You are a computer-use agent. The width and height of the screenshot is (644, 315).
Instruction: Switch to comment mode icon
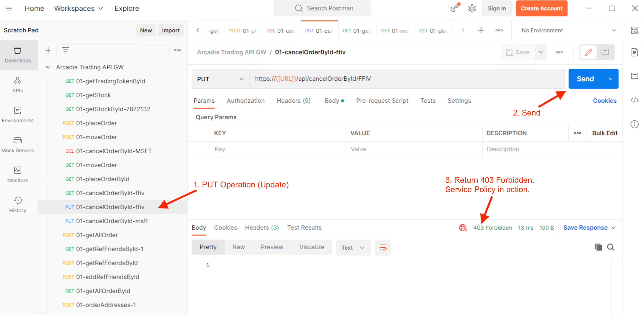605,52
